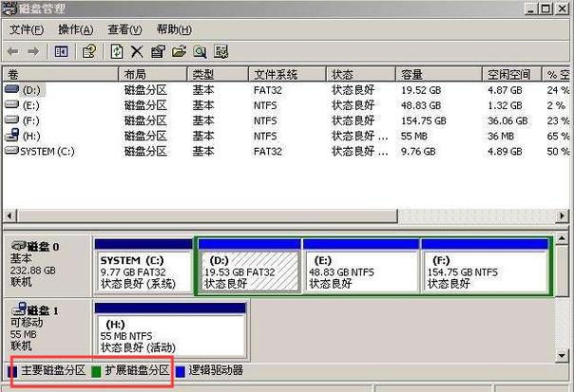
Task: Click the disk pane scroll-down arrow
Action: (562, 355)
